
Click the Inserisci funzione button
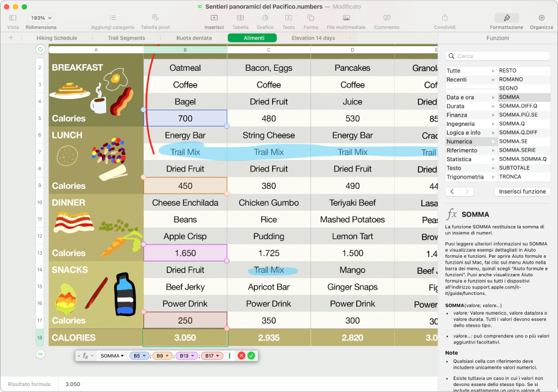[523, 192]
